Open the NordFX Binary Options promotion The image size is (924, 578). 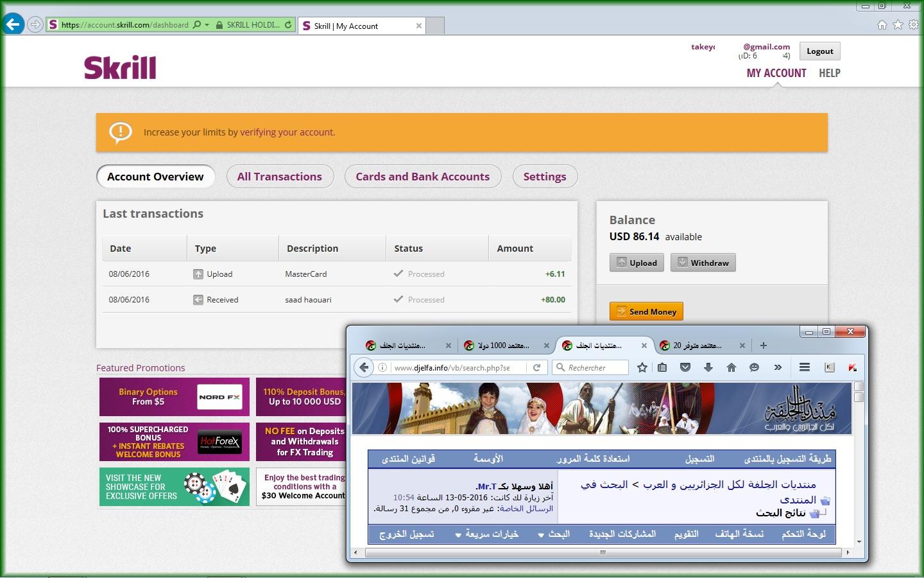175,397
